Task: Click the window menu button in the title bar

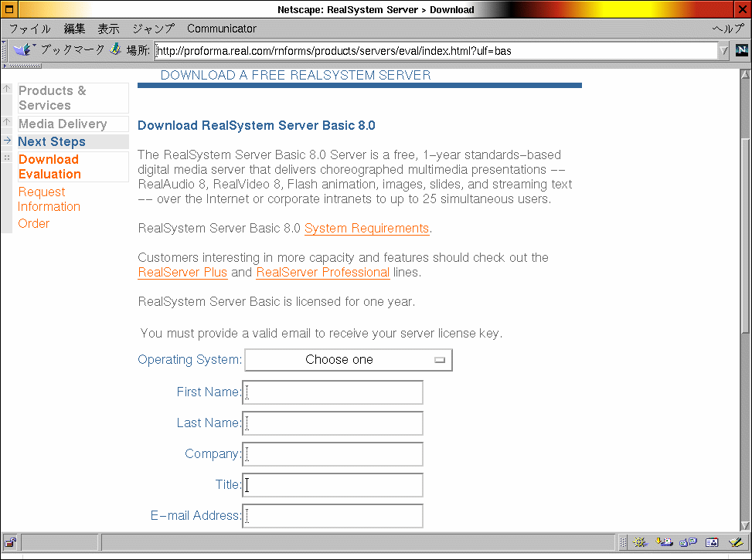Action: coord(9,9)
